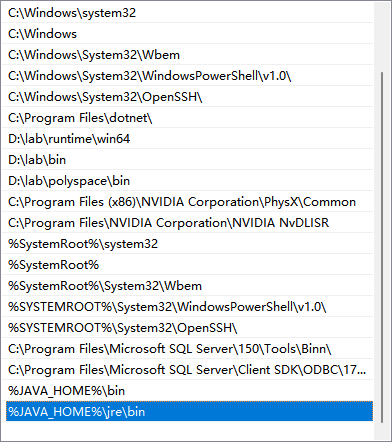This screenshot has height=442, width=392.
Task: Click the D:\lab\polyspace\bin entry
Action: (x=188, y=180)
